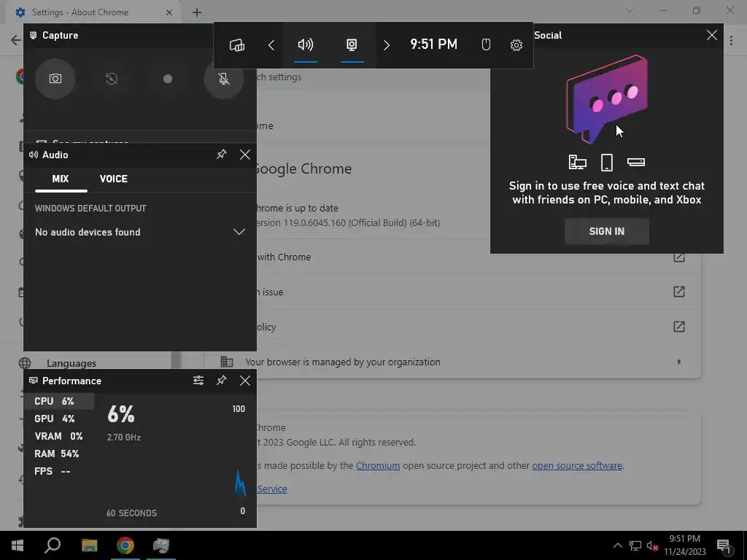Screen dimensions: 747x560
Task: Click the muted volume tray icon
Action: pyautogui.click(x=652, y=545)
